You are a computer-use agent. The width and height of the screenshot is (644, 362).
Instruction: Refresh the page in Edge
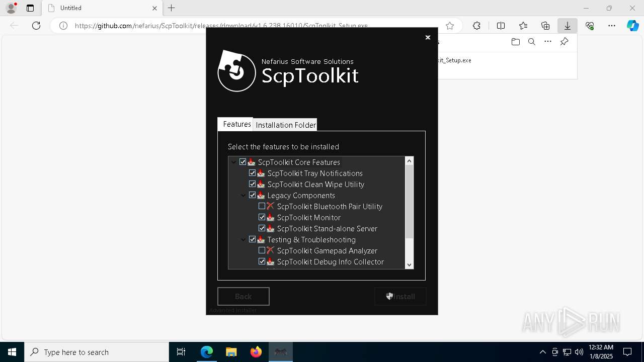point(36,26)
